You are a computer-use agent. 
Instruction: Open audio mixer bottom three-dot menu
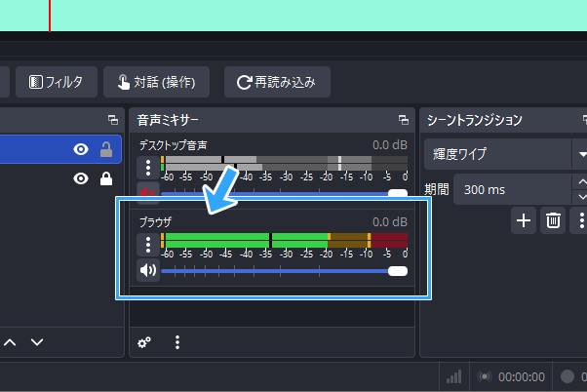(177, 342)
